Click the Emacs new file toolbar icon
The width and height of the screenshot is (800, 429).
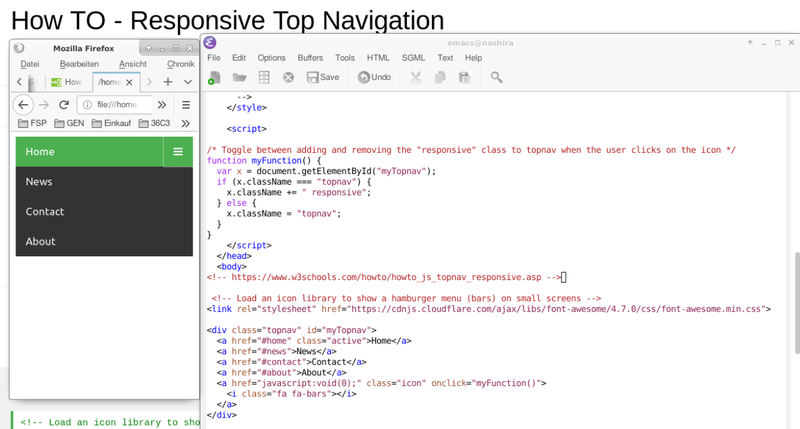[214, 78]
